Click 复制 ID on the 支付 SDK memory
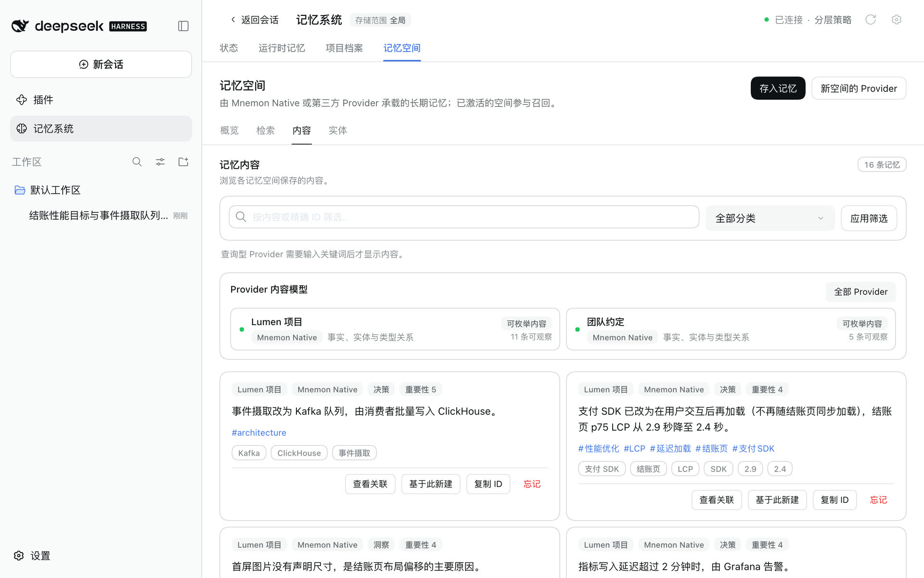This screenshot has height=578, width=924. click(x=834, y=500)
